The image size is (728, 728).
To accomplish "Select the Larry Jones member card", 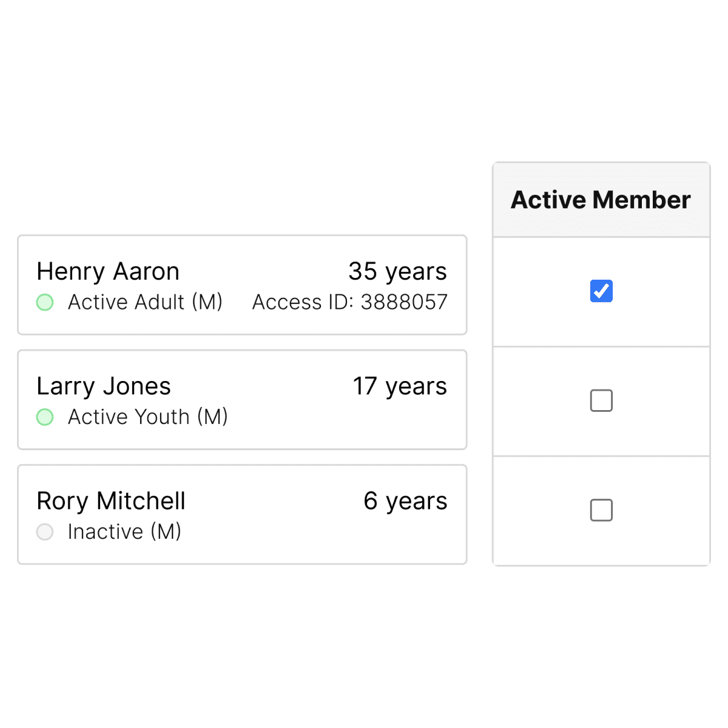I will pos(242,400).
